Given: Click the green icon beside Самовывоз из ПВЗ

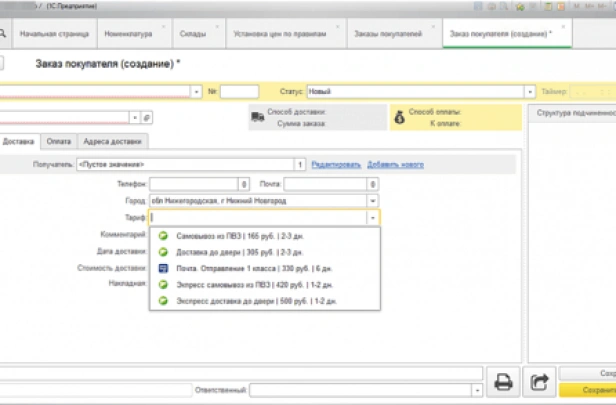Looking at the screenshot, I should point(164,237).
